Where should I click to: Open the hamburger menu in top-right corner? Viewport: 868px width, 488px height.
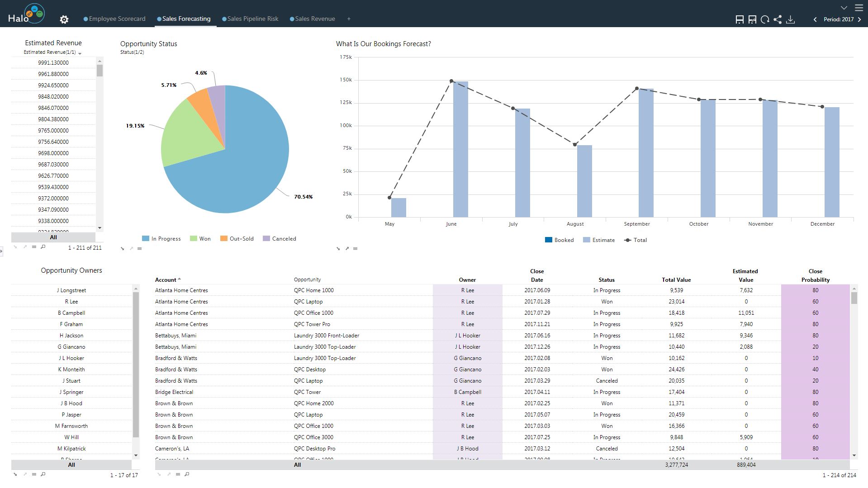[x=859, y=8]
